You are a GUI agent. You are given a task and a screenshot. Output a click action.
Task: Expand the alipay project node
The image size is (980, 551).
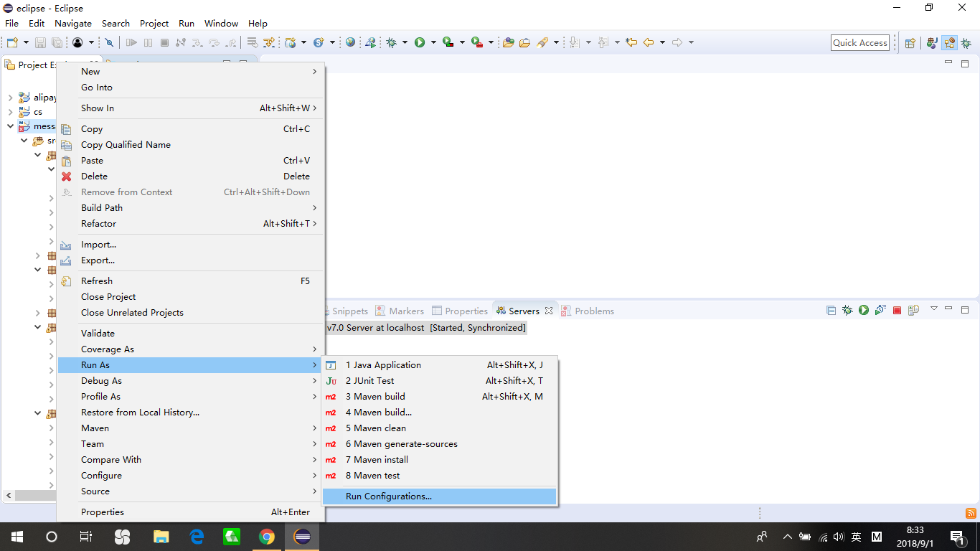(x=10, y=98)
